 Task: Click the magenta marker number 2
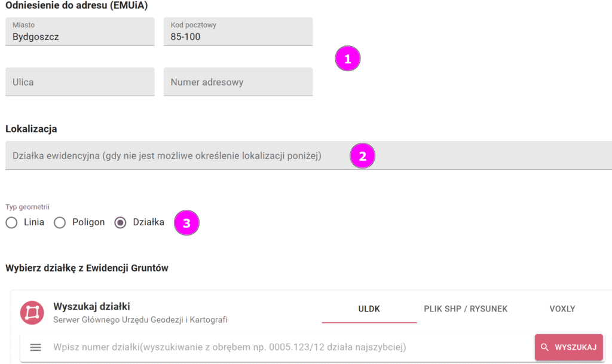pos(362,155)
